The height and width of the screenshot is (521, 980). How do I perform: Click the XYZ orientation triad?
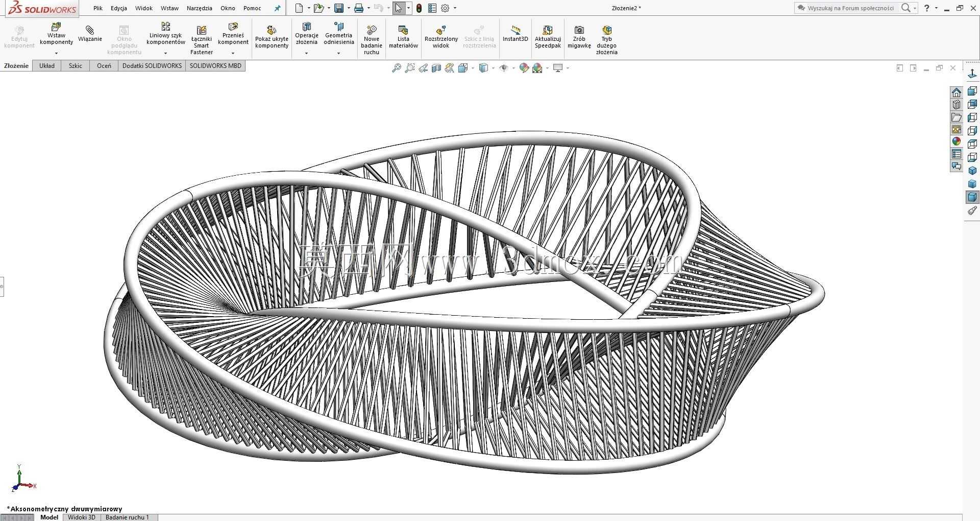(x=22, y=479)
